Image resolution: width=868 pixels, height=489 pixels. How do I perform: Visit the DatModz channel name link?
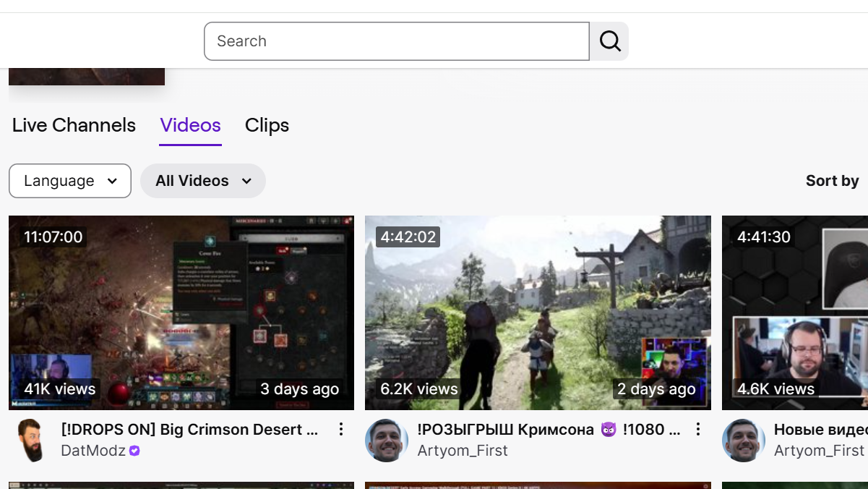tap(93, 451)
